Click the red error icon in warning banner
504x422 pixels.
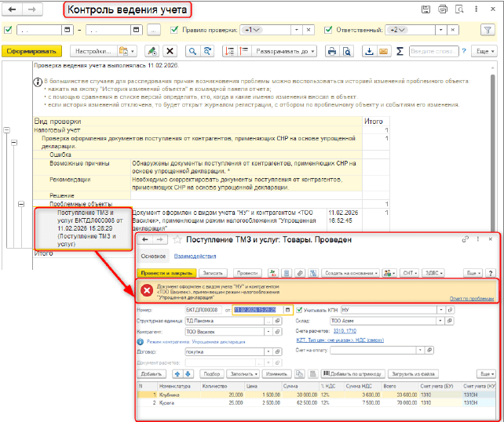(x=147, y=290)
